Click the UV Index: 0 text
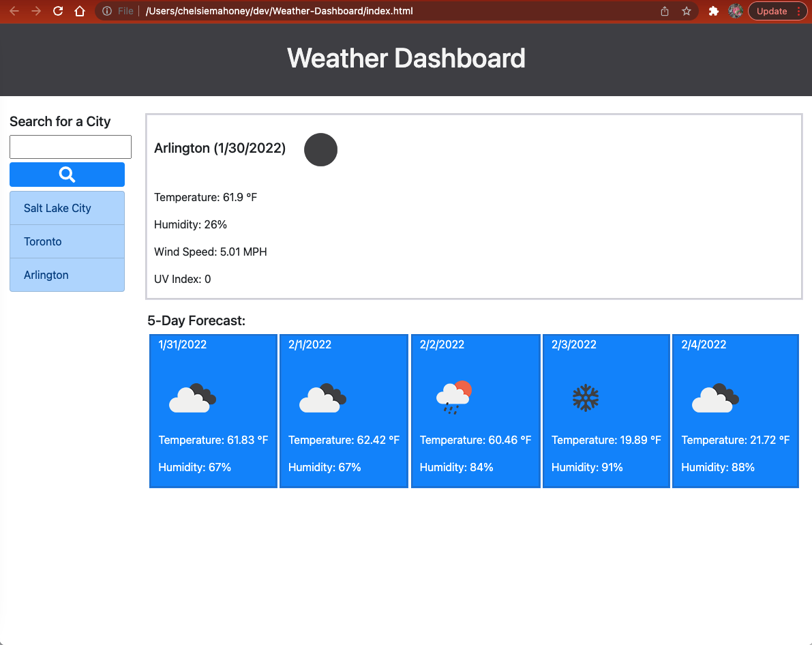Screen dimensions: 812x645 182,280
